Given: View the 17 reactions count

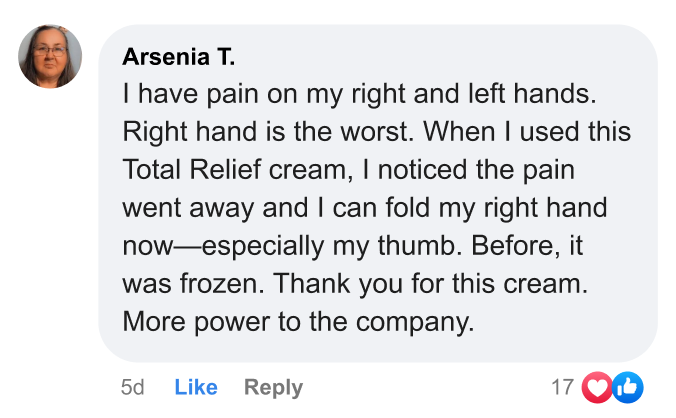Looking at the screenshot, I should pyautogui.click(x=562, y=387).
